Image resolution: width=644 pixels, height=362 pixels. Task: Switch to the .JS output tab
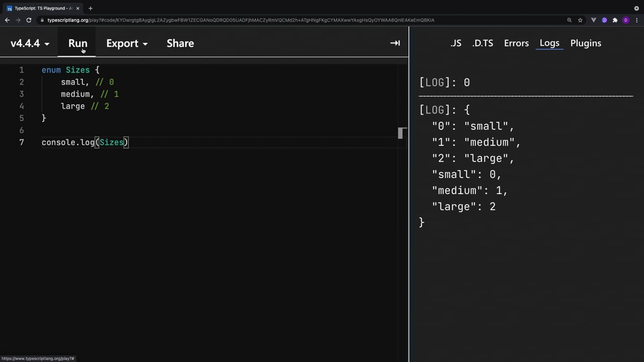[x=456, y=43]
